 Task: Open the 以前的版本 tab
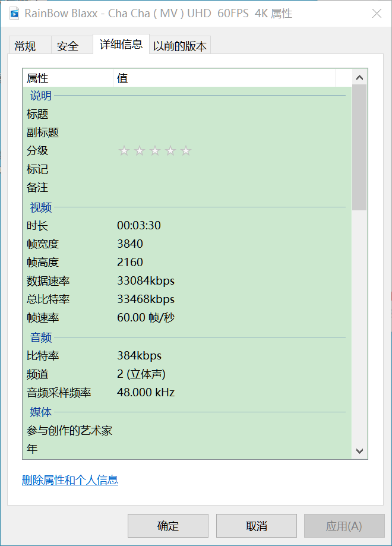coord(180,46)
